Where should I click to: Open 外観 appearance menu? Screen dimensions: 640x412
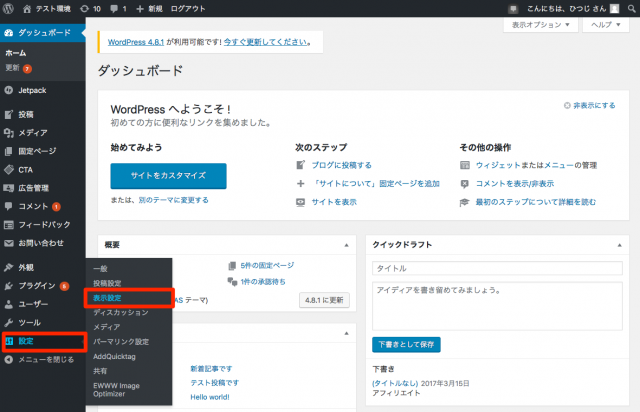point(42,267)
